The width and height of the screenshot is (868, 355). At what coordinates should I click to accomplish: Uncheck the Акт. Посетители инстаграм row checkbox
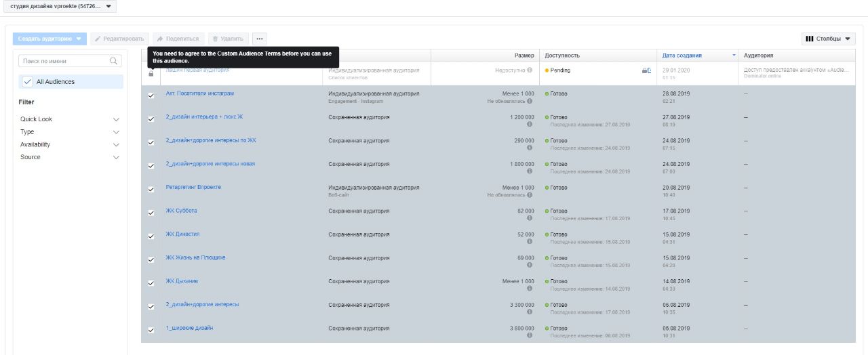click(x=151, y=96)
